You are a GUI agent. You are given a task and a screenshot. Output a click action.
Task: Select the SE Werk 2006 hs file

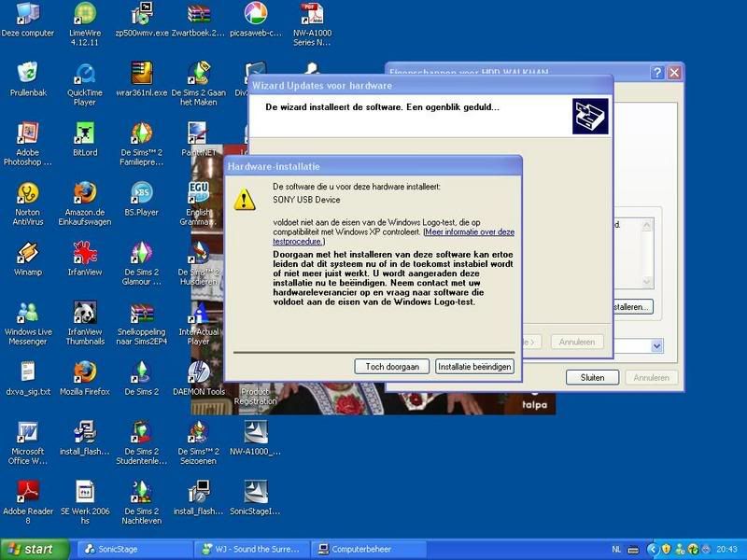[85, 503]
